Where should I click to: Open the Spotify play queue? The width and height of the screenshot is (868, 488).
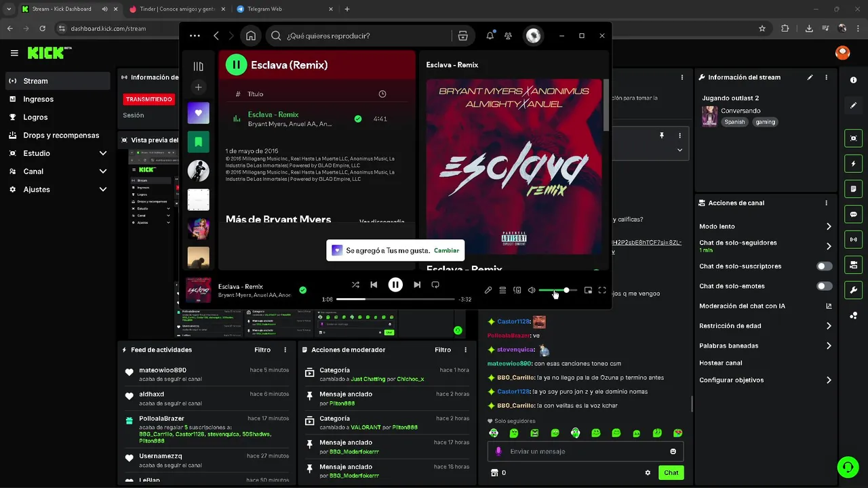[x=502, y=290]
